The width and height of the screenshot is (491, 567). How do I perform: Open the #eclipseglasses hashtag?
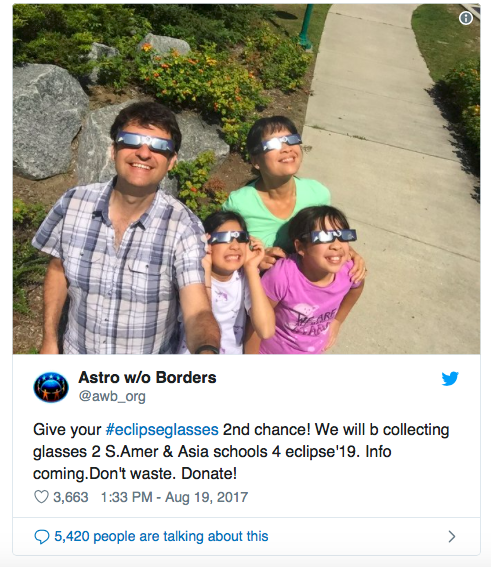162,430
